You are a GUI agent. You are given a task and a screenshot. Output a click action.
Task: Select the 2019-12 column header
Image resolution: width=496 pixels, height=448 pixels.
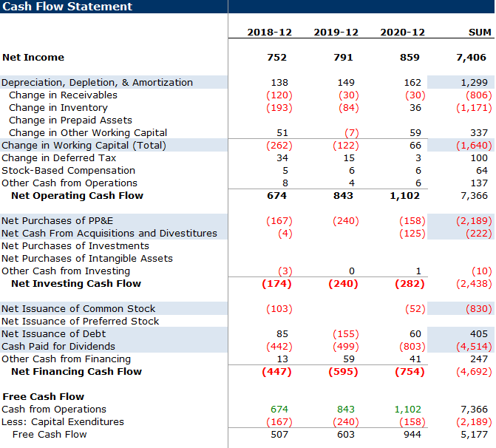(x=336, y=32)
